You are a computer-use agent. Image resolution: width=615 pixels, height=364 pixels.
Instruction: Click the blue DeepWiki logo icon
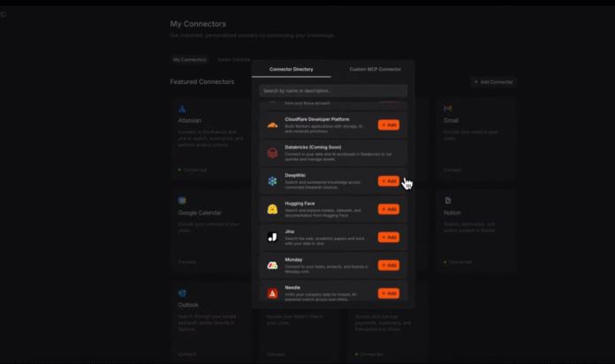tap(272, 181)
